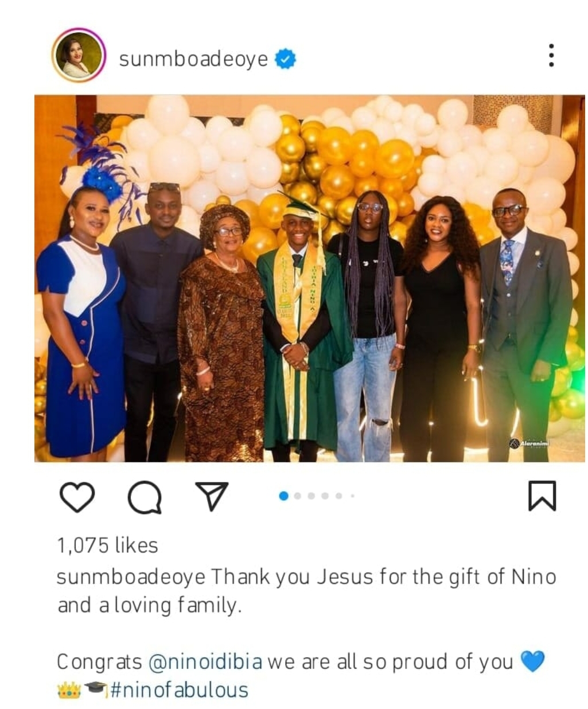
Task: Open sunmboadeoye's story from the profile avatar
Action: (79, 55)
